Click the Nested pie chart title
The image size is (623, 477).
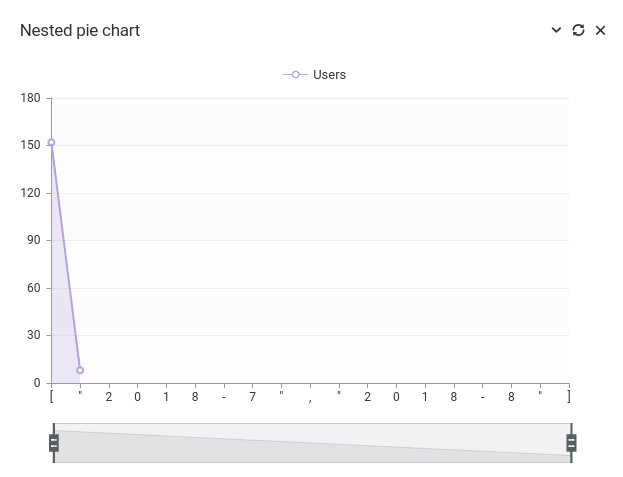(x=80, y=31)
